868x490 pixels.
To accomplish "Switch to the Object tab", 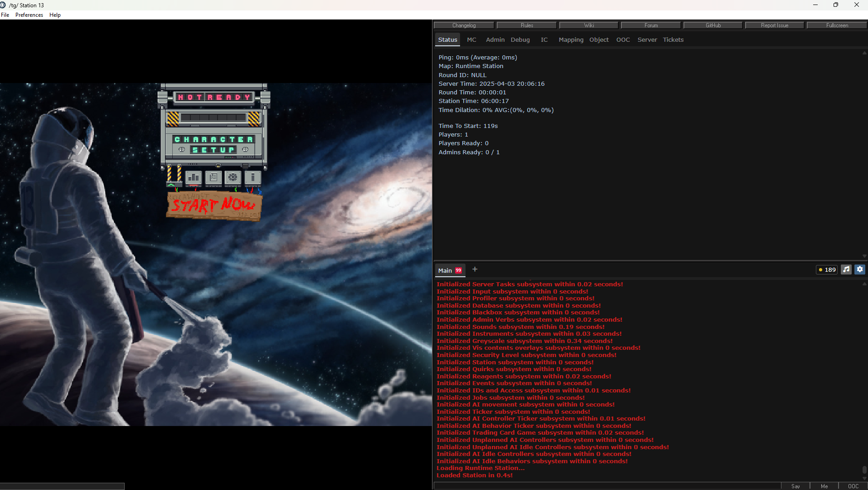I will (599, 39).
